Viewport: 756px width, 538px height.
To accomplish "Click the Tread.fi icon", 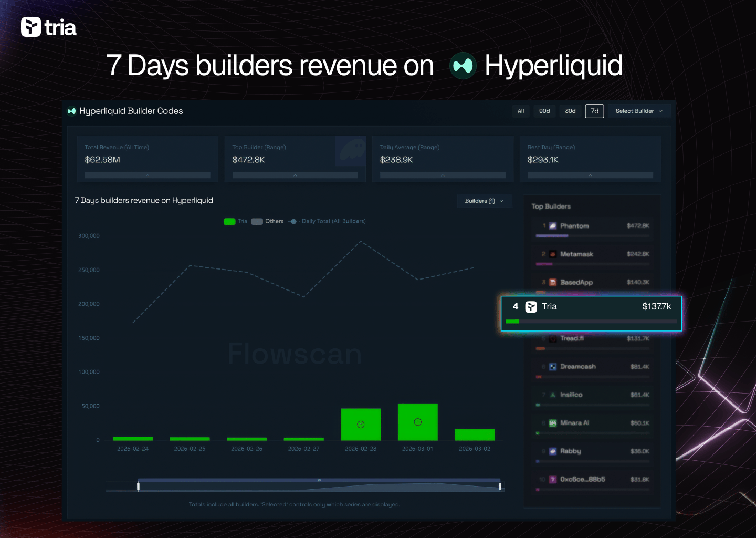I will (x=552, y=339).
